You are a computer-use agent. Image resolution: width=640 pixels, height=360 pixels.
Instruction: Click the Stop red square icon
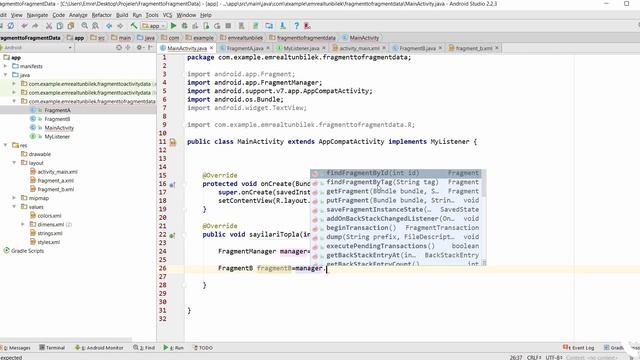point(228,26)
